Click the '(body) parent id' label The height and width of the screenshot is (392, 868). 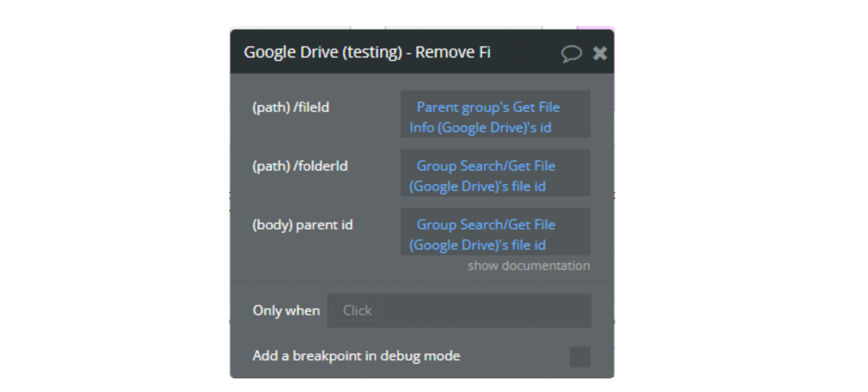pos(303,225)
